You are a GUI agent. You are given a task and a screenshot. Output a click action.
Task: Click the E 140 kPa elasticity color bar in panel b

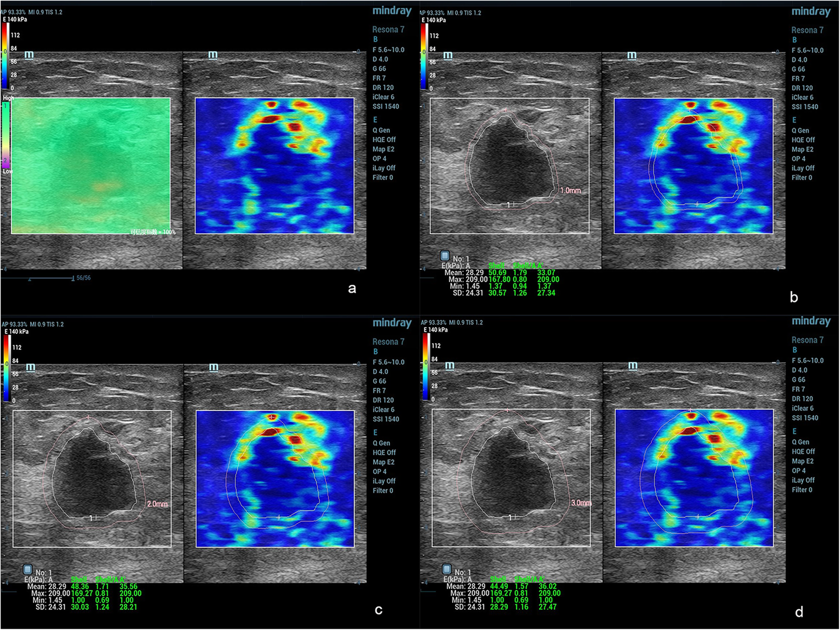[424, 56]
